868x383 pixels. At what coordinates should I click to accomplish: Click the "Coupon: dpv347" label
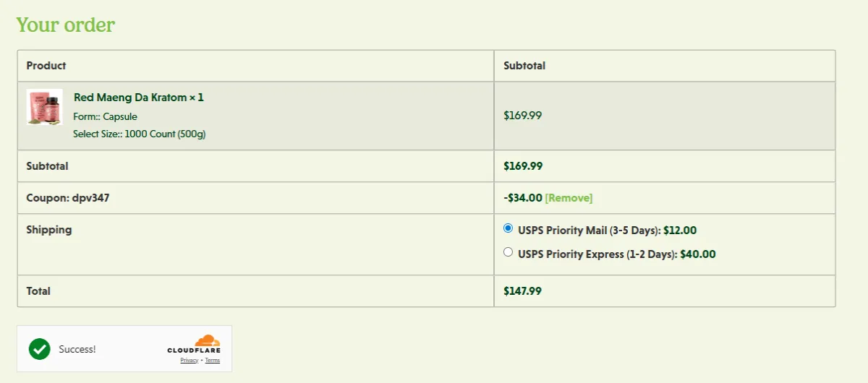pyautogui.click(x=68, y=198)
